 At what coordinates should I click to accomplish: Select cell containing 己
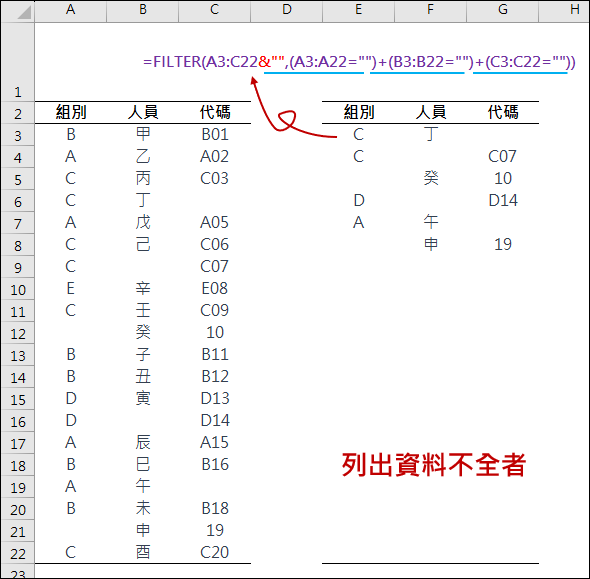point(143,244)
